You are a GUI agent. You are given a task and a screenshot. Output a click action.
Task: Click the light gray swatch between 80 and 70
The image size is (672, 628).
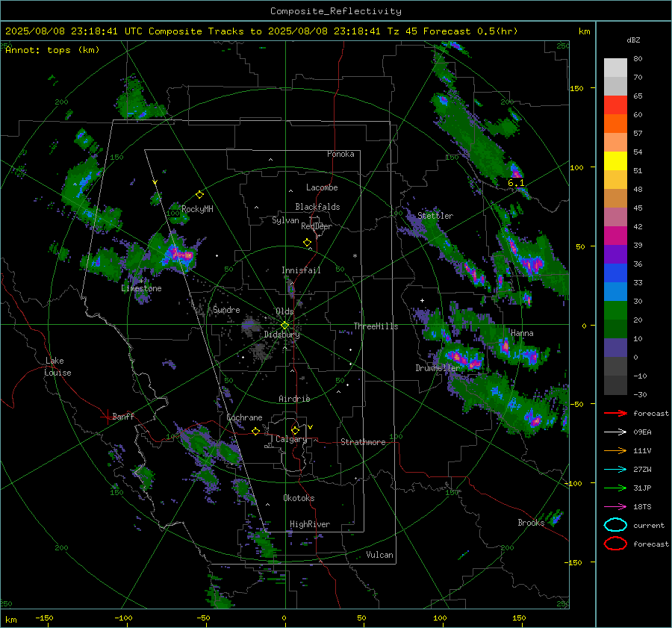615,68
